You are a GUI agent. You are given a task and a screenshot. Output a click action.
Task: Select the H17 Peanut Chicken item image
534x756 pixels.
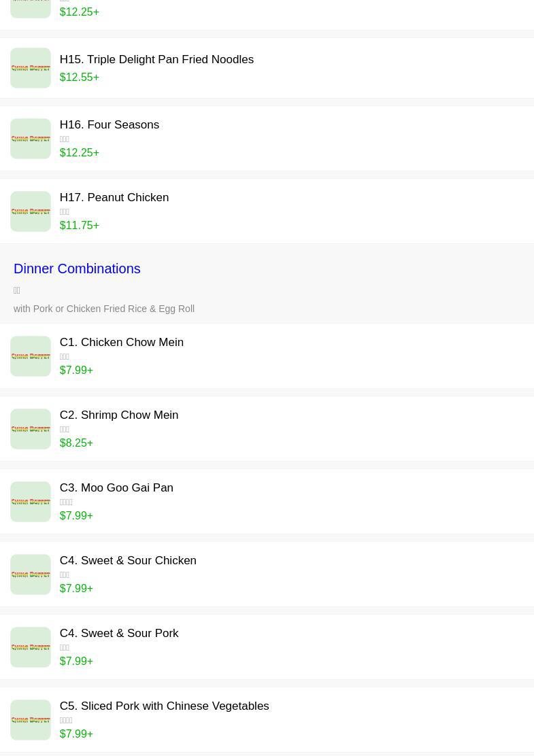31,211
